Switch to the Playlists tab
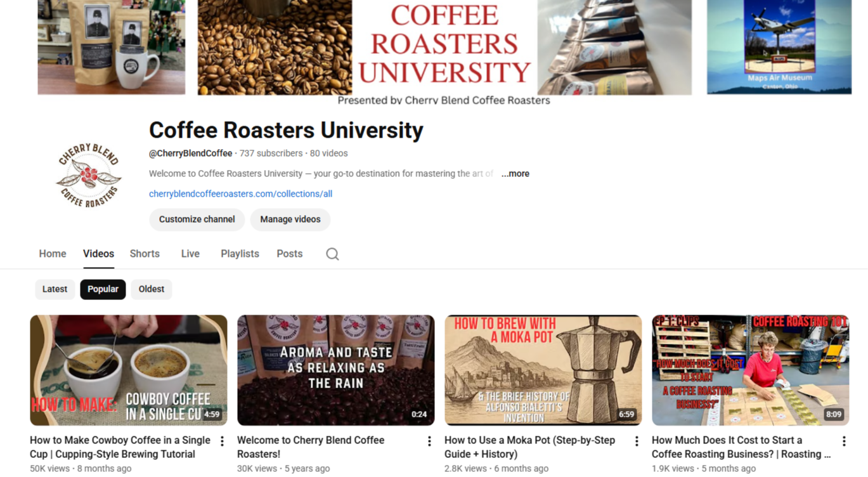 240,254
